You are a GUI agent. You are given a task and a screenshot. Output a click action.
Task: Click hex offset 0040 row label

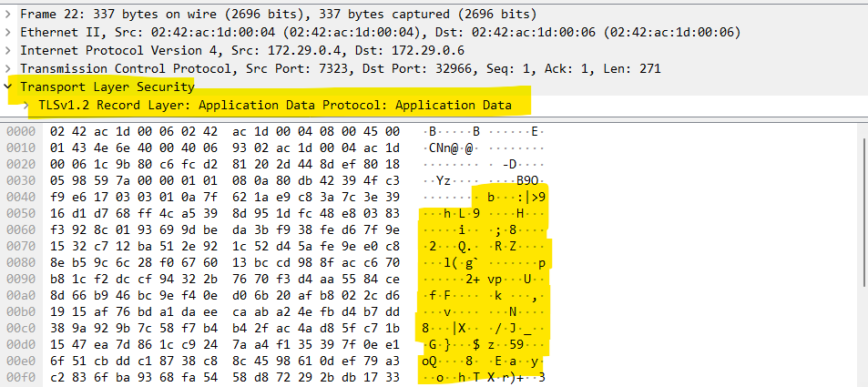pos(18,197)
